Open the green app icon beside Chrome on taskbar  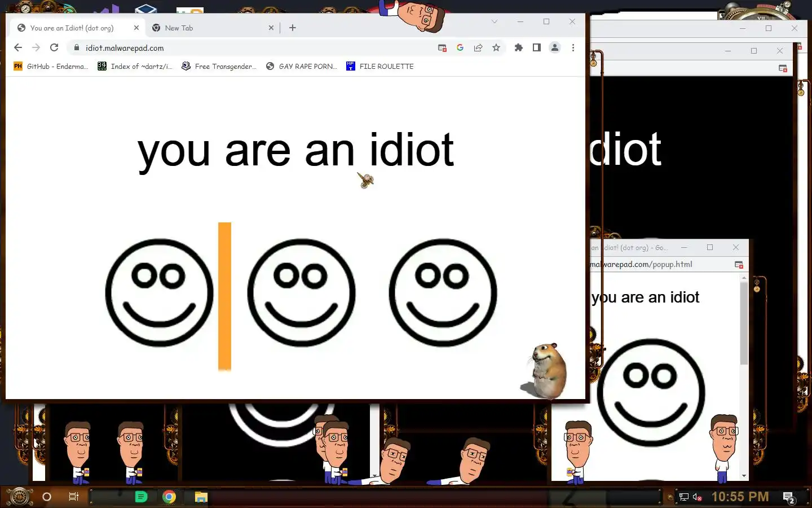coord(141,497)
